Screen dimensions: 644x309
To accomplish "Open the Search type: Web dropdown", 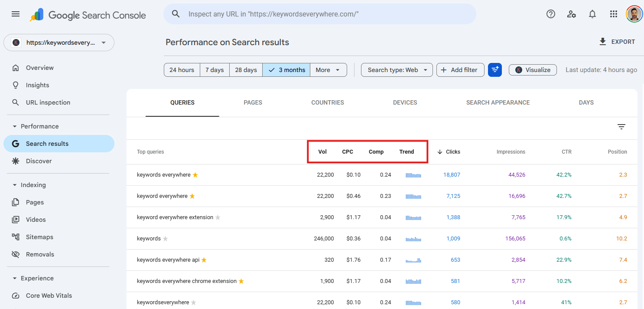I will coord(397,70).
